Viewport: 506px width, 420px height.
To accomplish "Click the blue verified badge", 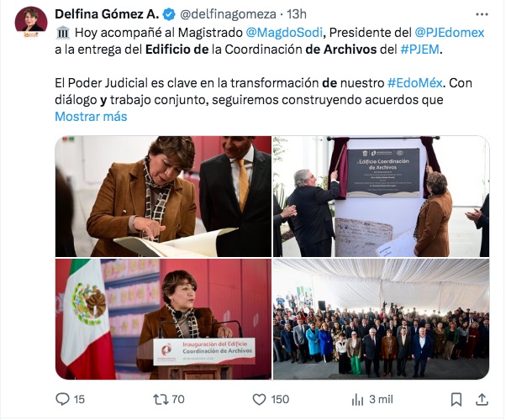I will pyautogui.click(x=170, y=14).
